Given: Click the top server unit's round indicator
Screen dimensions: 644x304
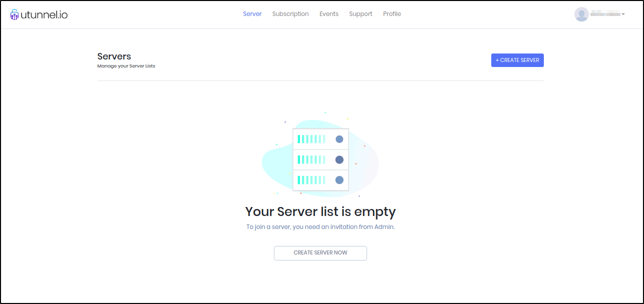Looking at the screenshot, I should coord(339,139).
